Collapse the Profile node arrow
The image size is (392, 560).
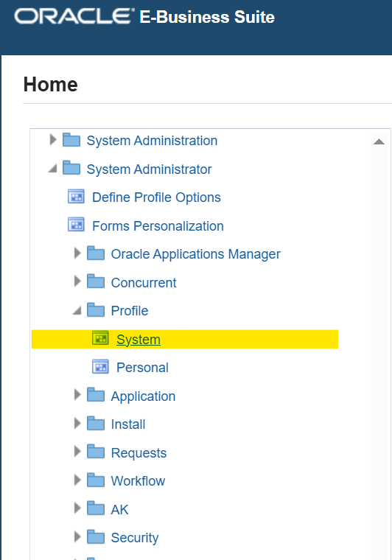click(x=77, y=310)
